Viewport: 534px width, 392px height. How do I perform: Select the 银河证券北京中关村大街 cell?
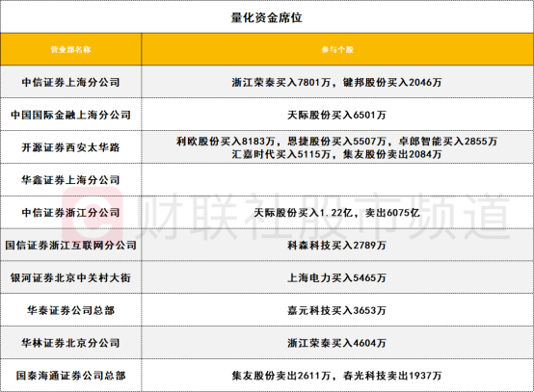click(70, 277)
